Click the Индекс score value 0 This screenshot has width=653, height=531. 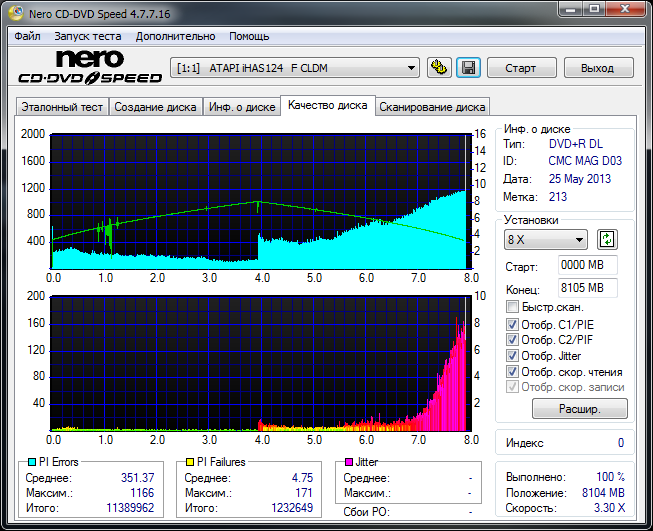tap(621, 443)
